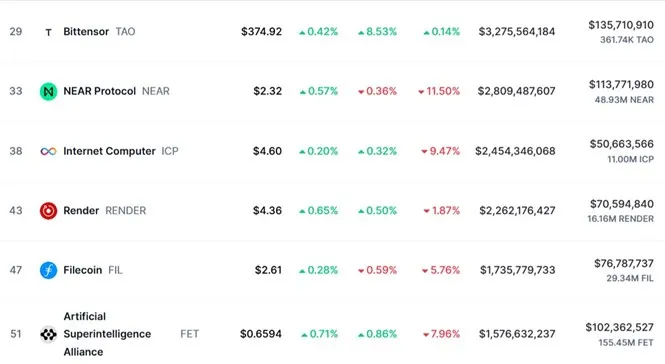Viewport: 665px width, 364px height.
Task: Open the Bittensor coin page link
Action: 86,32
